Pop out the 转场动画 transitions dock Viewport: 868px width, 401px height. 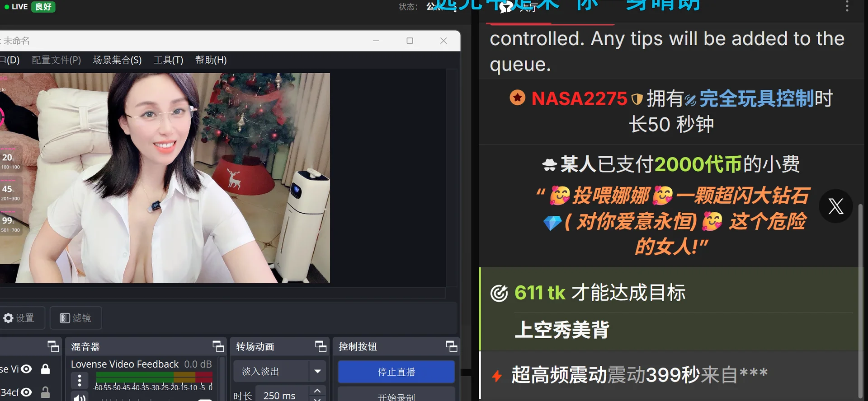(x=321, y=346)
